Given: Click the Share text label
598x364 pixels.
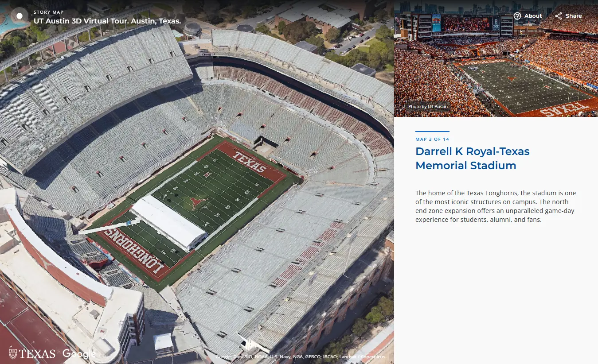Looking at the screenshot, I should click(x=573, y=15).
